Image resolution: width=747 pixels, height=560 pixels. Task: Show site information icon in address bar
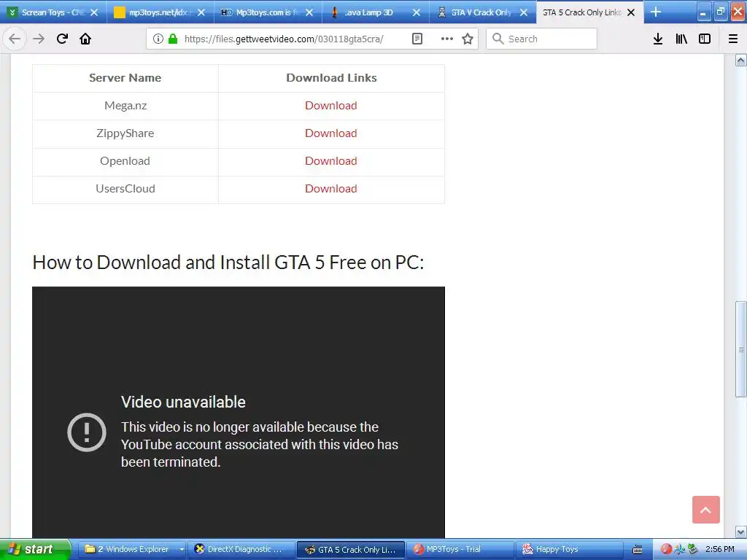(x=158, y=39)
